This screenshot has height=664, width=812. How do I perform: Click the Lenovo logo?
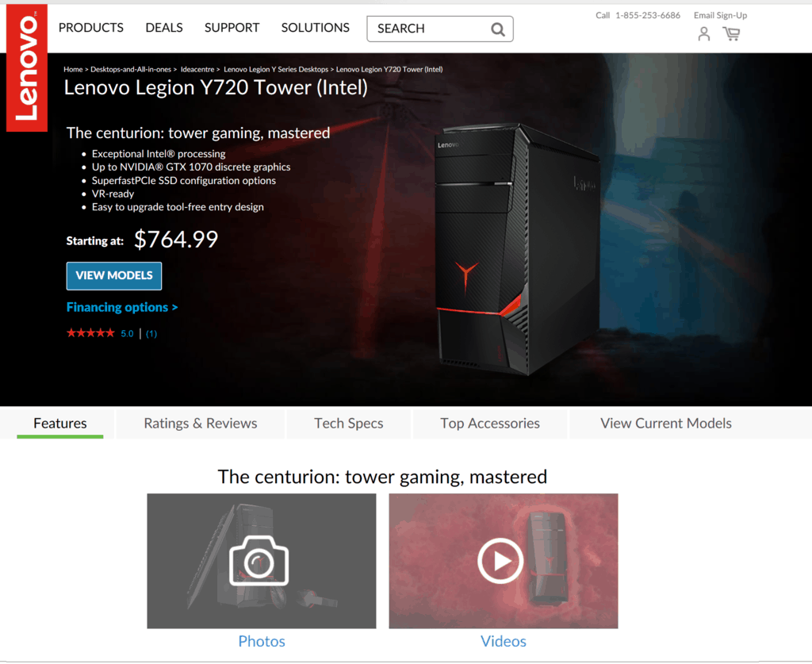(x=26, y=68)
